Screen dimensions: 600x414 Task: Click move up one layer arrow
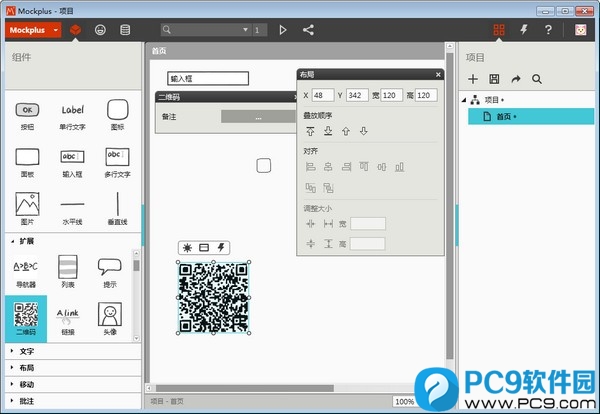point(346,131)
